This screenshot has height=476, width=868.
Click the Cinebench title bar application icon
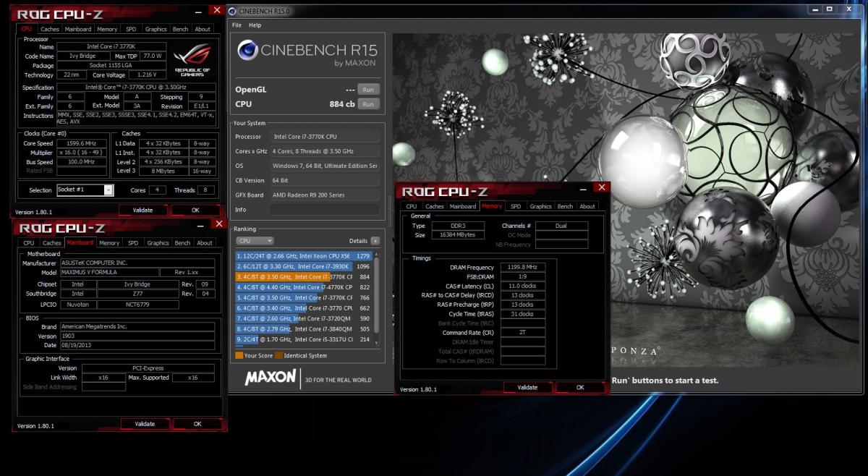pos(232,10)
